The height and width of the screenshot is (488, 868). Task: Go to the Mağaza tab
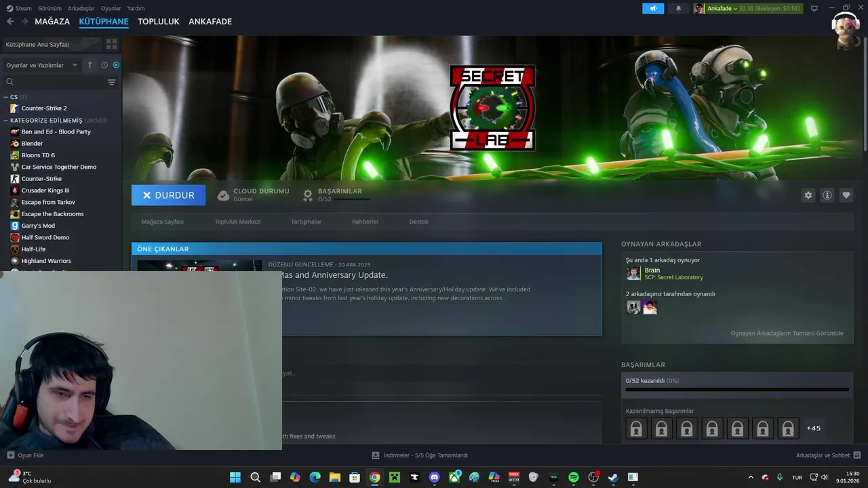[52, 22]
